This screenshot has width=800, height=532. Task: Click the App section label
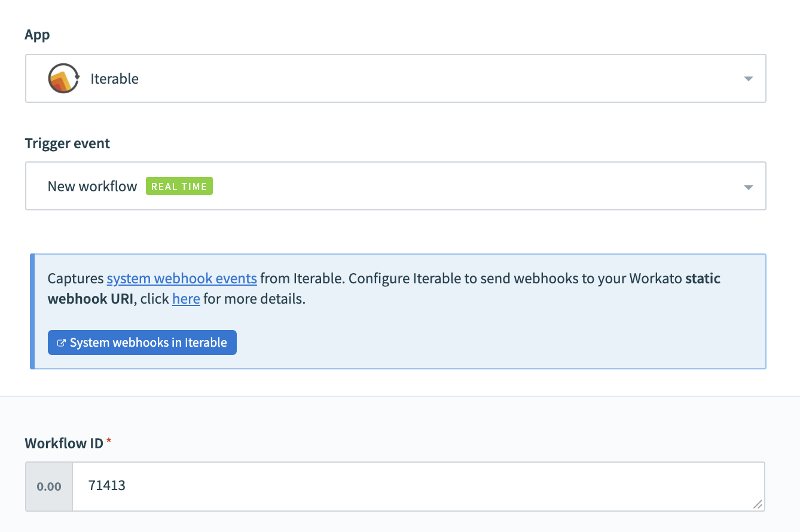[37, 35]
